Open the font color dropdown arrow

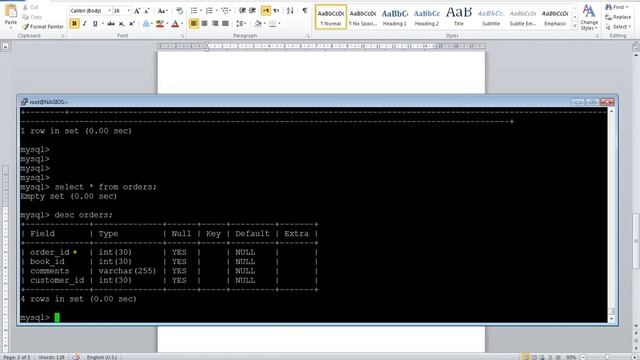(x=182, y=24)
